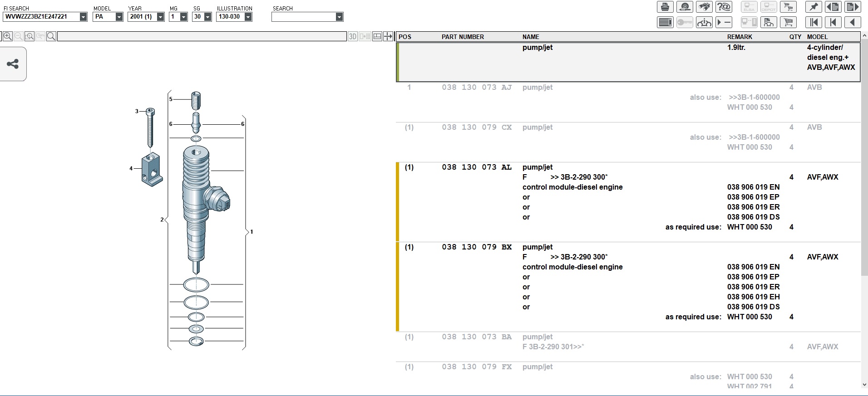Screen dimensions: 868x396
Task: Open the binoculars search tool
Action: point(704,7)
